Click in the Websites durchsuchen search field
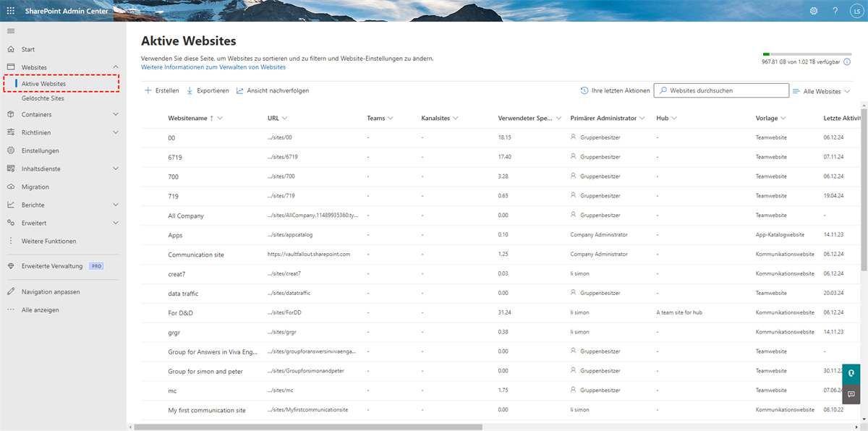The width and height of the screenshot is (868, 431). 721,90
